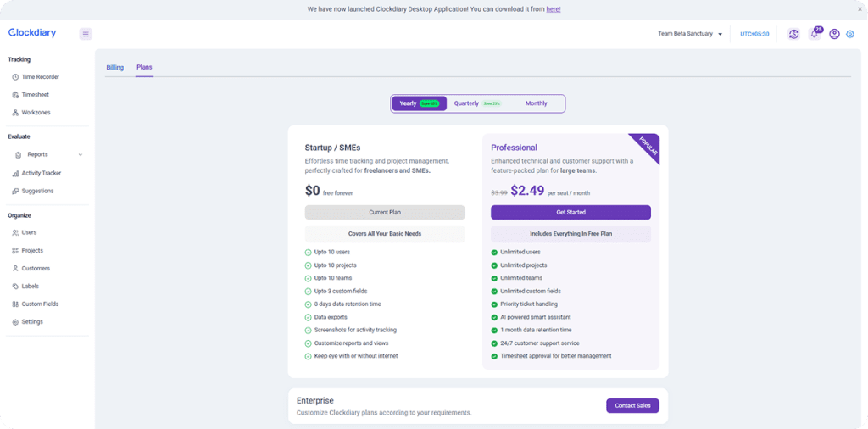Click '3 days data retention time' text
Screen dimensions: 868x429
tap(348, 304)
